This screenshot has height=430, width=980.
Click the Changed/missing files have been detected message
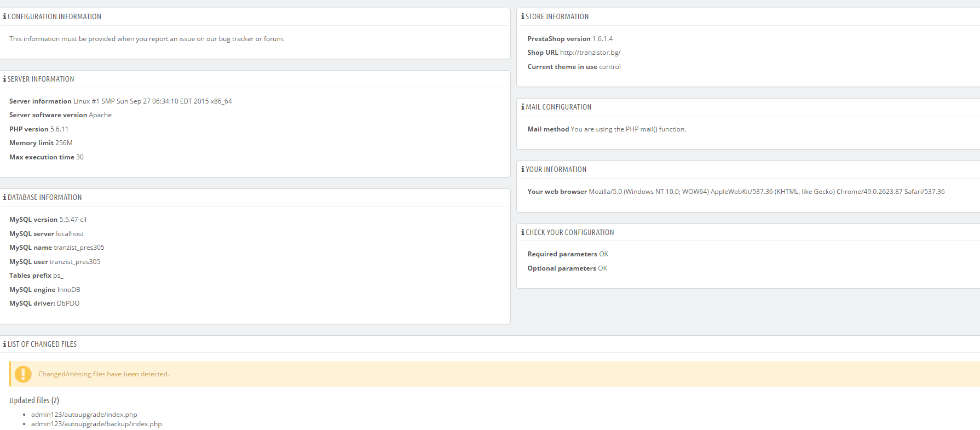click(x=103, y=374)
